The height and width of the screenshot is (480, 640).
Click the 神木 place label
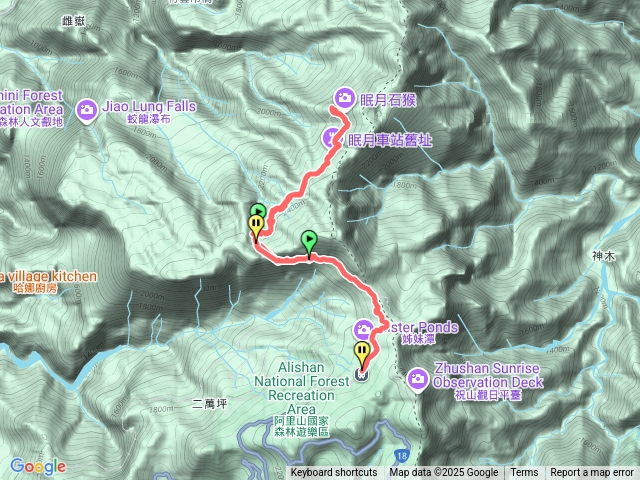(x=603, y=256)
